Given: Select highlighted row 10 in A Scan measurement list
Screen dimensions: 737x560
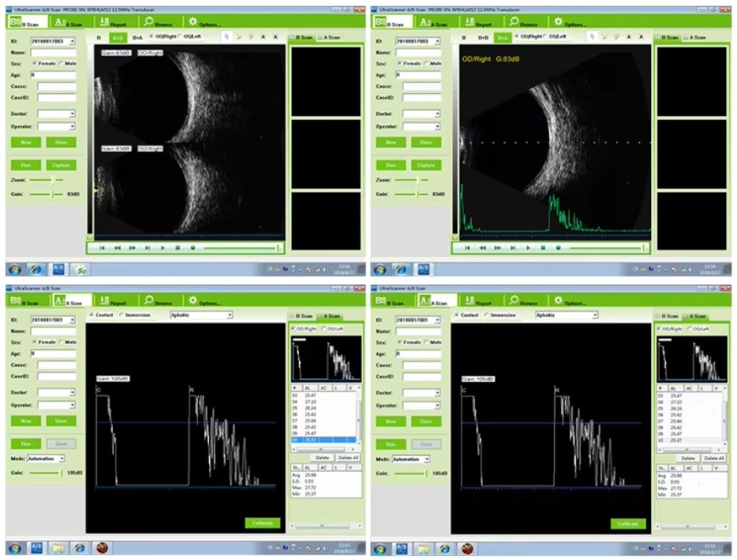Looking at the screenshot, I should 324,440.
